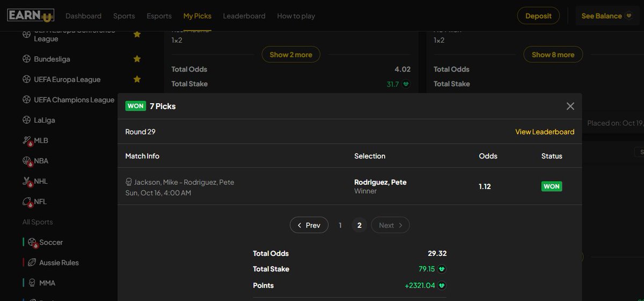The height and width of the screenshot is (301, 644).
Task: Click the Round 29 label
Action: coord(141,132)
